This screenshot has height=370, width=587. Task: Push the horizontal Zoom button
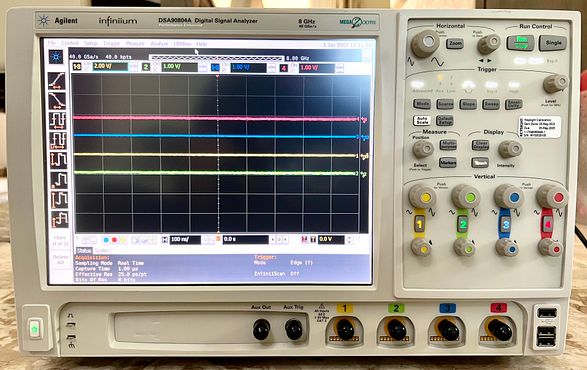(x=455, y=44)
